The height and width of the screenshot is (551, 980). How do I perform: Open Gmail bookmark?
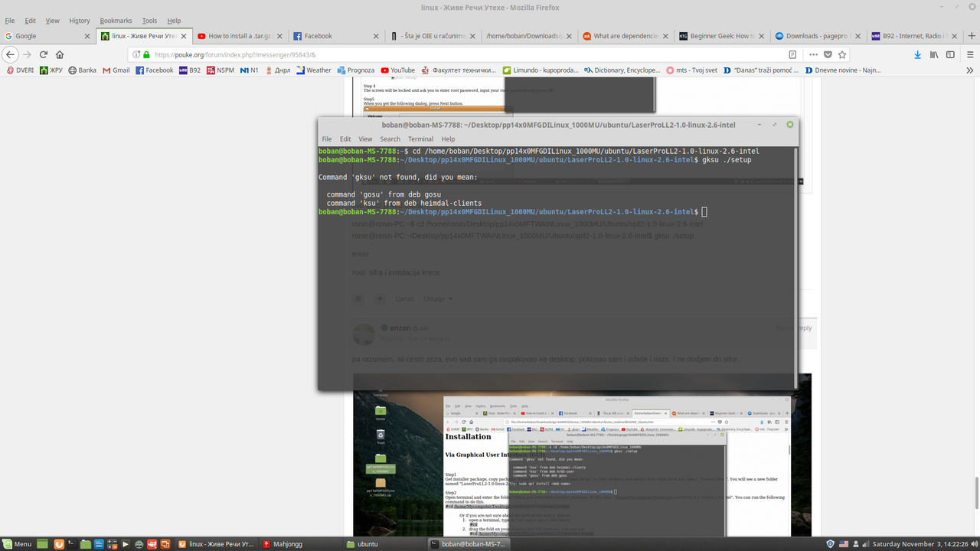coord(116,70)
